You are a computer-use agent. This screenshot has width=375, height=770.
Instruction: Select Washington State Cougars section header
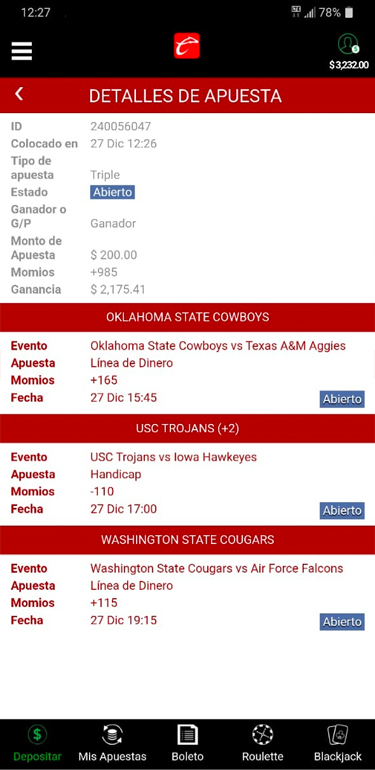(x=188, y=540)
